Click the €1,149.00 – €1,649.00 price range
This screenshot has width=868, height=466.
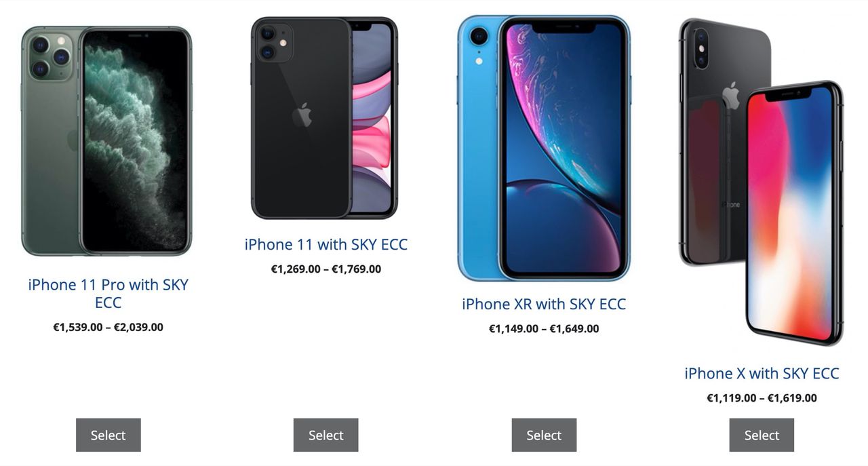[x=544, y=328]
